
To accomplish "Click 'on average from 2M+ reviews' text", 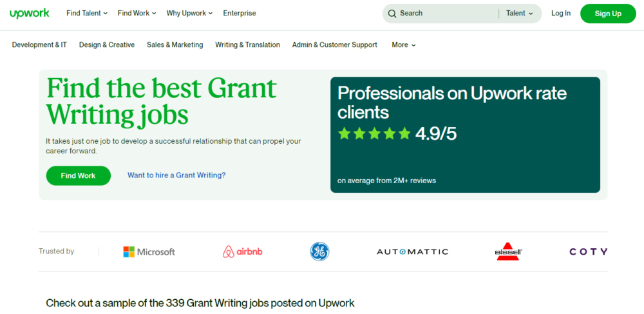I will (x=386, y=181).
